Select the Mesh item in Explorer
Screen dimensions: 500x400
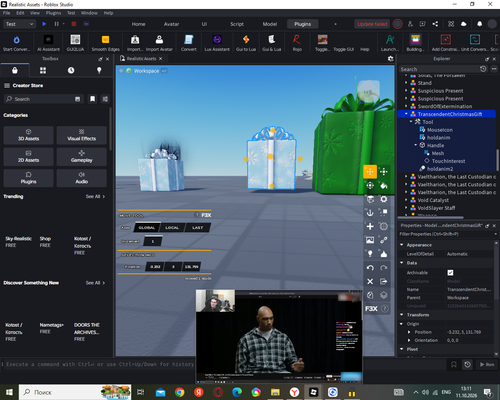click(438, 153)
